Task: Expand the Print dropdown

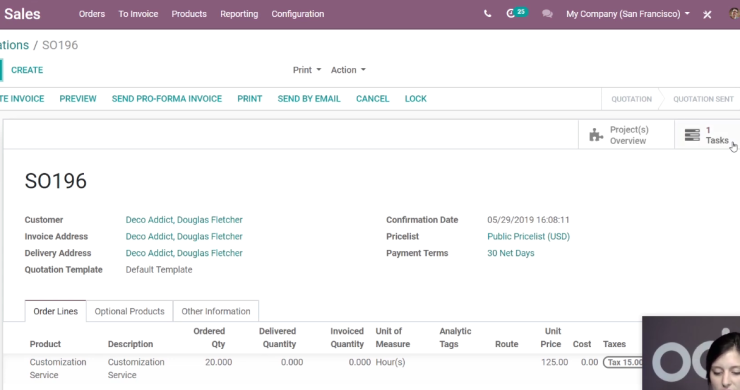Action: pyautogui.click(x=307, y=70)
